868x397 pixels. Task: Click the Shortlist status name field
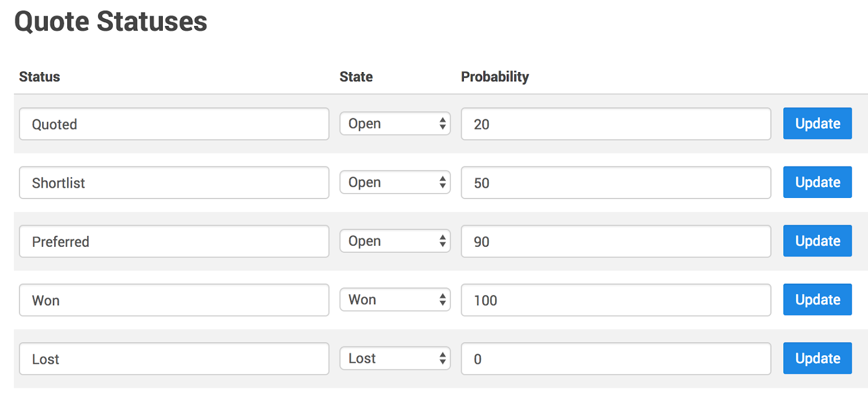(174, 183)
